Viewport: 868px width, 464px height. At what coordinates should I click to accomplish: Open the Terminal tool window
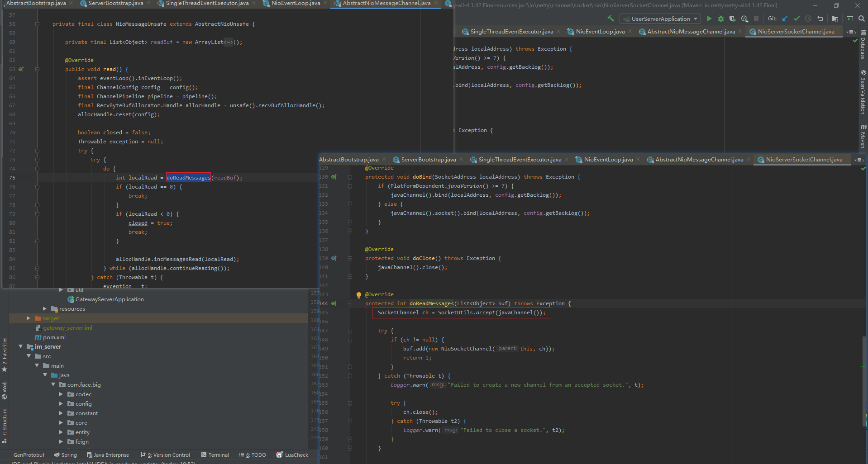pyautogui.click(x=215, y=455)
